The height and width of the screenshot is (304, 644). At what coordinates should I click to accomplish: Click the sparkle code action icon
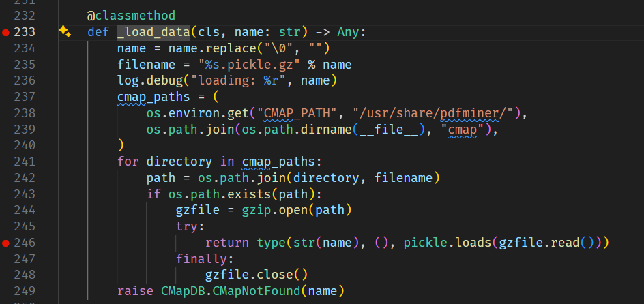click(65, 31)
